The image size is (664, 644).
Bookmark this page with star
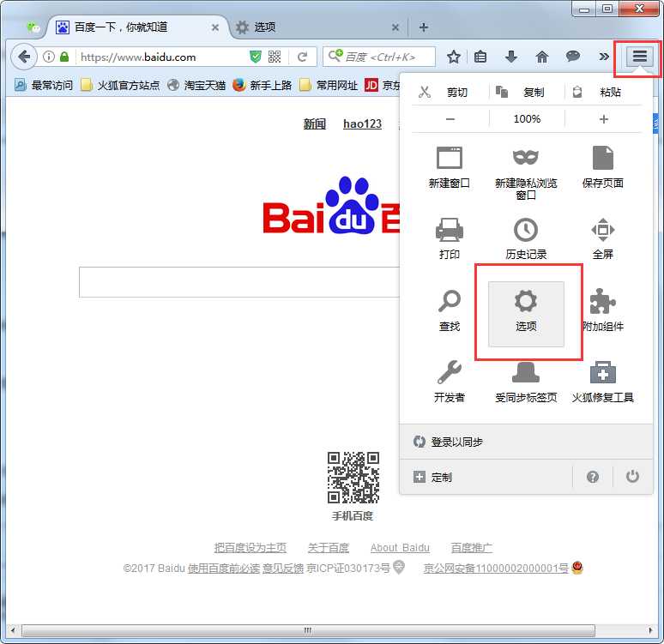(x=454, y=57)
